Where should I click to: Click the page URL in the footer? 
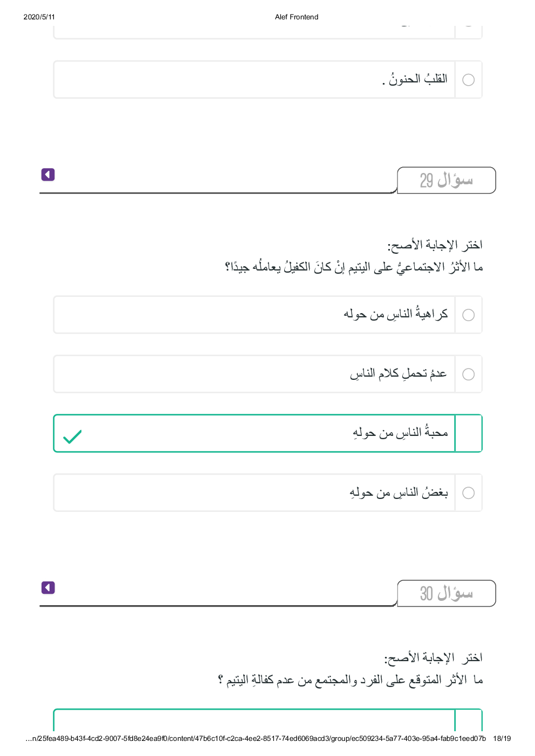[x=255, y=738]
